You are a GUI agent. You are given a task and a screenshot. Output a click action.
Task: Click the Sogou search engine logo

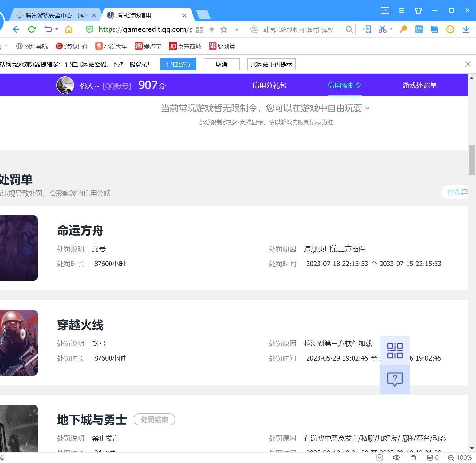254,29
